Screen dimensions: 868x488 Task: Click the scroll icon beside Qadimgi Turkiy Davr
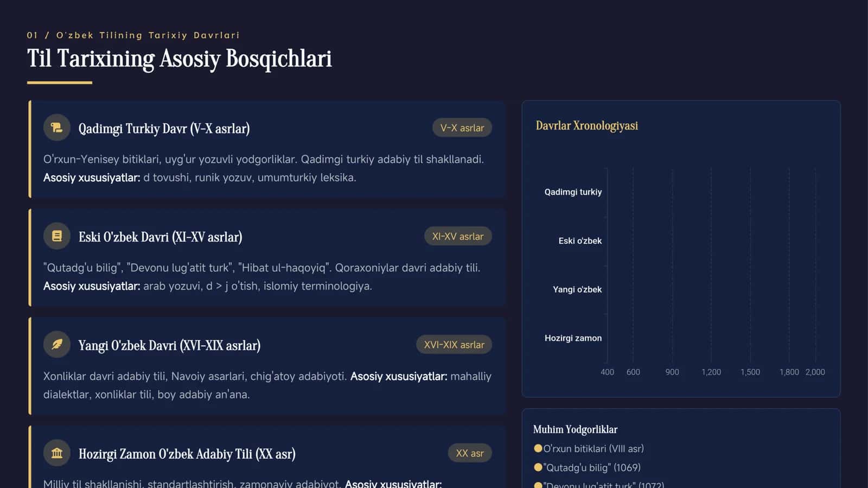[57, 128]
